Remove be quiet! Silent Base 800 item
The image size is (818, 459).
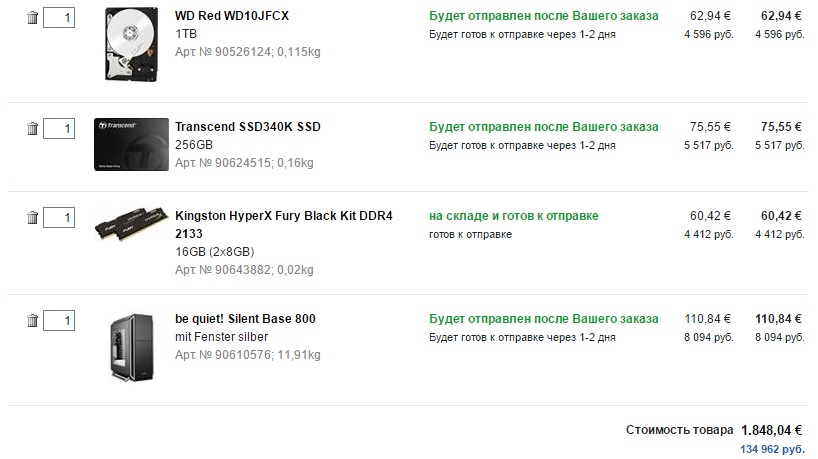pyautogui.click(x=32, y=321)
